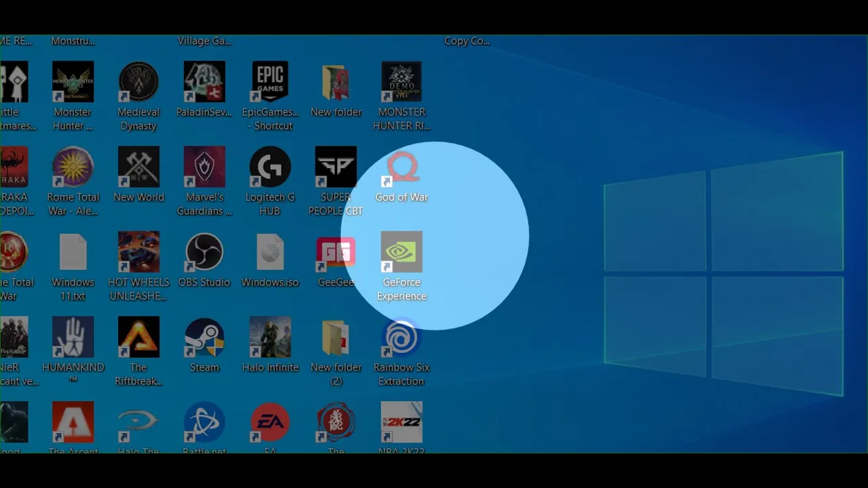
Task: Launch SUPER PEOPLE CBT shortcut
Action: pyautogui.click(x=336, y=167)
